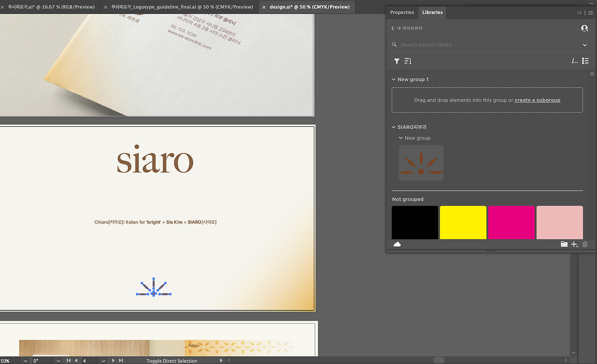The height and width of the screenshot is (364, 597).
Task: Select the sunburst graphic library thumbnail
Action: click(x=421, y=163)
